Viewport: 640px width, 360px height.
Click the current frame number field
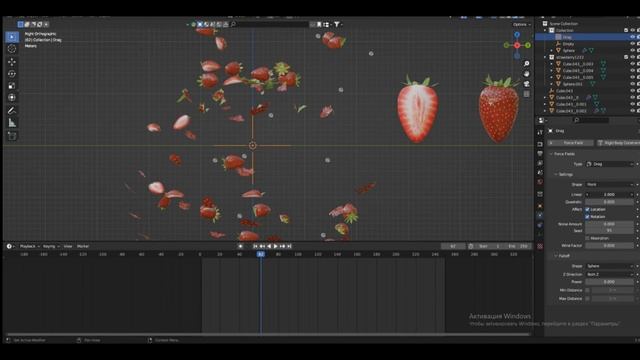pyautogui.click(x=453, y=247)
